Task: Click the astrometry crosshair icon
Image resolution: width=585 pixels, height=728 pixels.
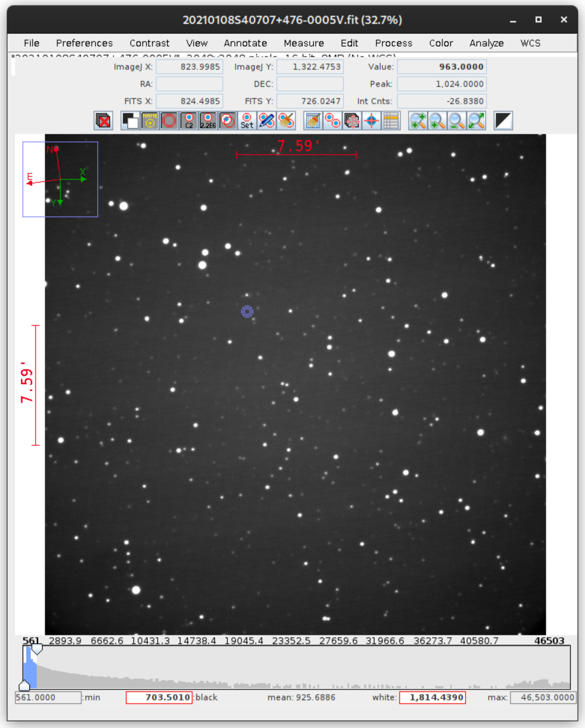Action: (372, 121)
